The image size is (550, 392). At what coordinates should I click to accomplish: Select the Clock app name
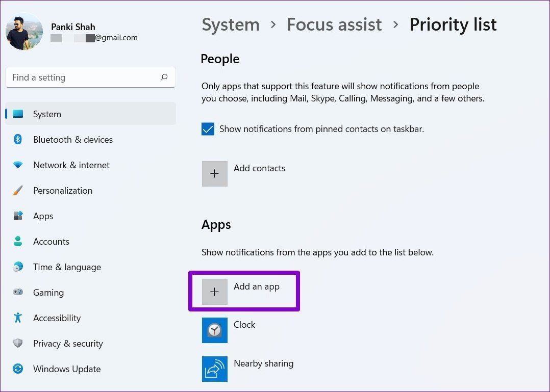pyautogui.click(x=244, y=325)
